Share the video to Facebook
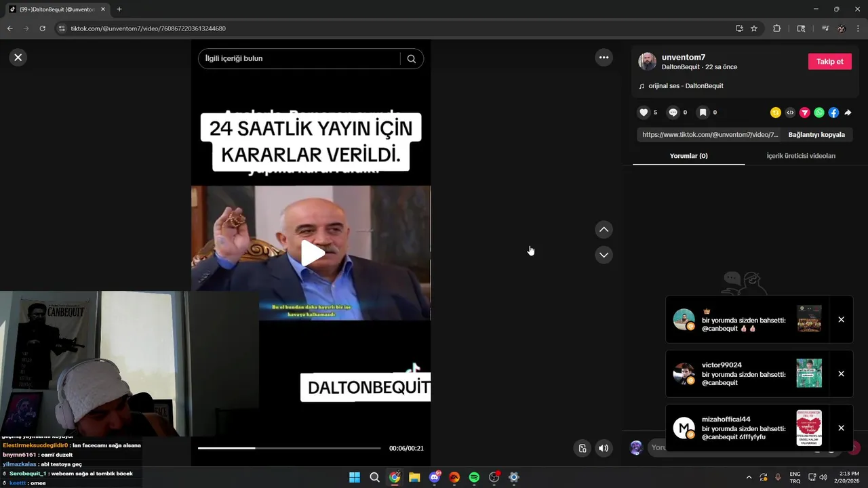The image size is (868, 488). pyautogui.click(x=833, y=113)
